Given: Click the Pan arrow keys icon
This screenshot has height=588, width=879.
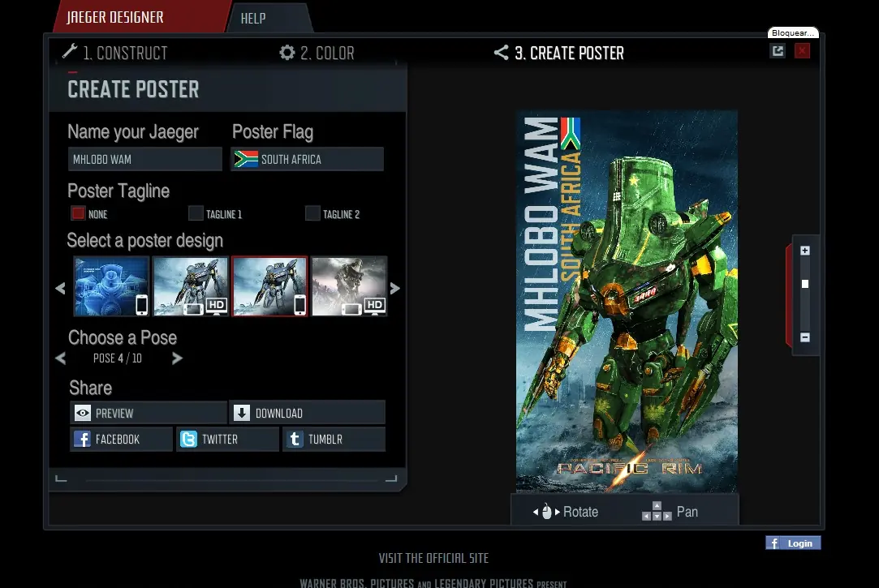Looking at the screenshot, I should [657, 511].
